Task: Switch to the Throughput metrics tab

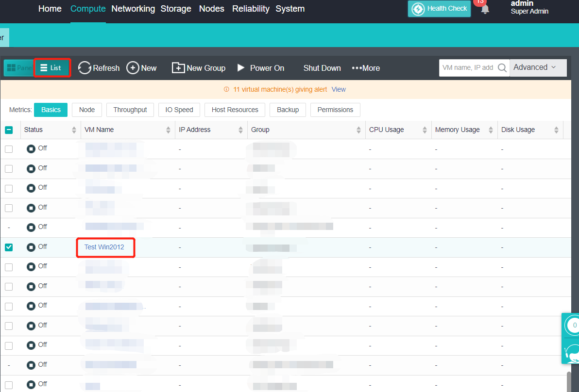Action: 130,110
